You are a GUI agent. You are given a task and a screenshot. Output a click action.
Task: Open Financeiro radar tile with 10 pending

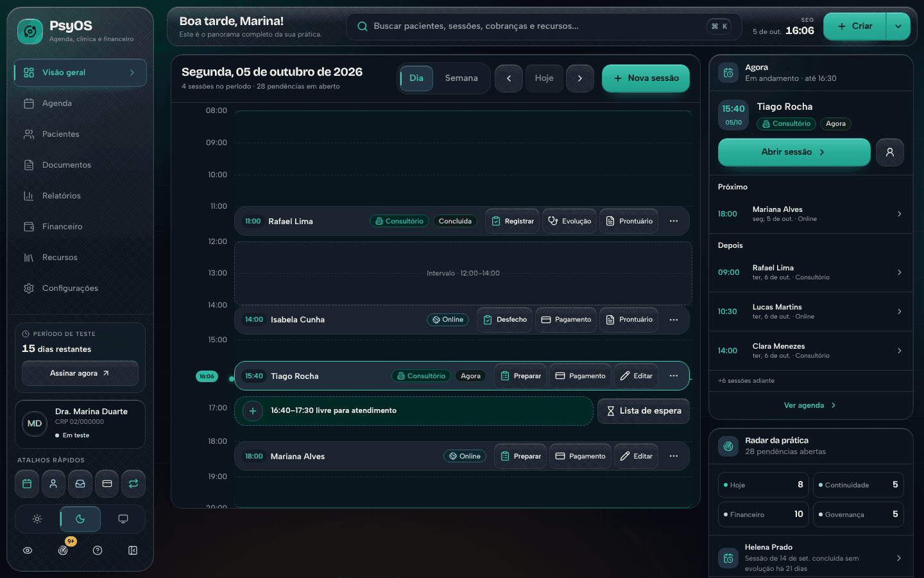(x=763, y=514)
